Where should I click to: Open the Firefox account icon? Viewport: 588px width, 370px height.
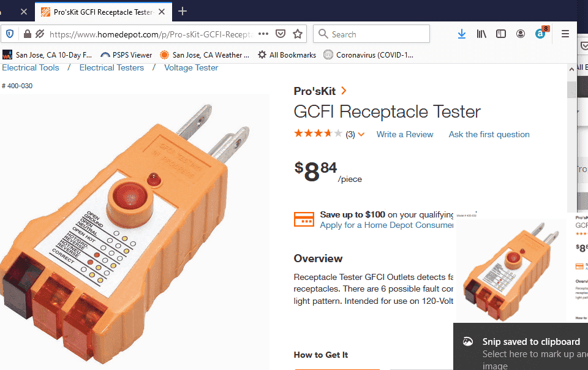pyautogui.click(x=521, y=34)
